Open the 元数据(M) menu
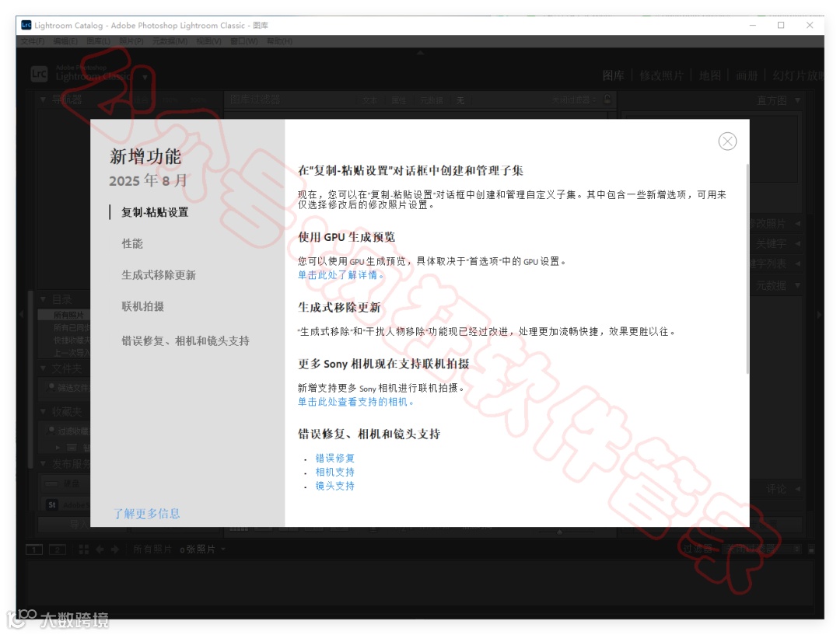This screenshot has width=840, height=635. [170, 41]
